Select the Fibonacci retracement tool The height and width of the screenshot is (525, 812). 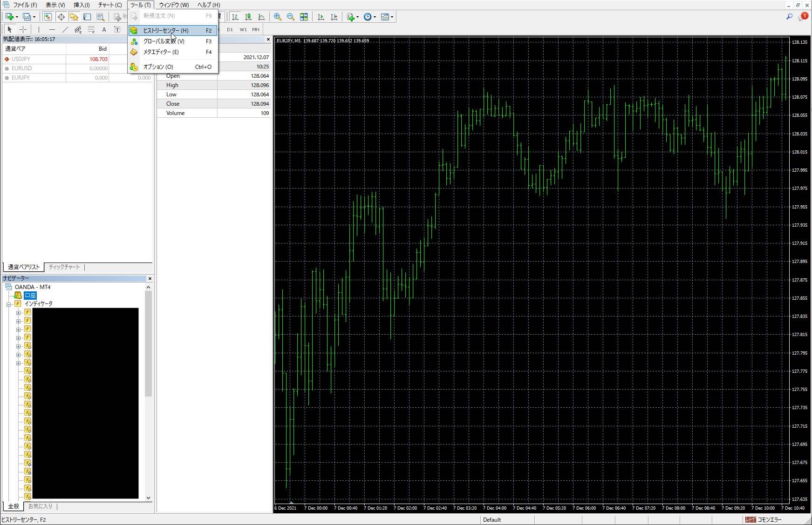click(91, 29)
